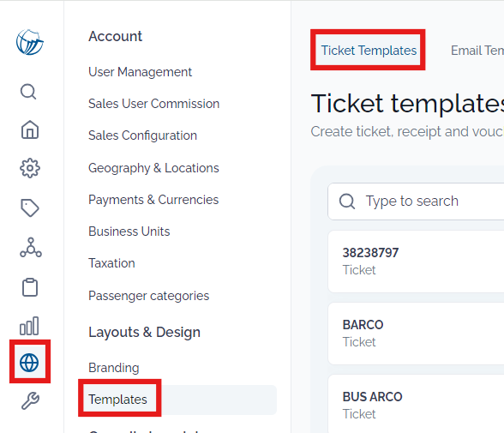Screen dimensions: 504x433
Task: Open the 38238797 ticket template
Action: [x=416, y=262]
